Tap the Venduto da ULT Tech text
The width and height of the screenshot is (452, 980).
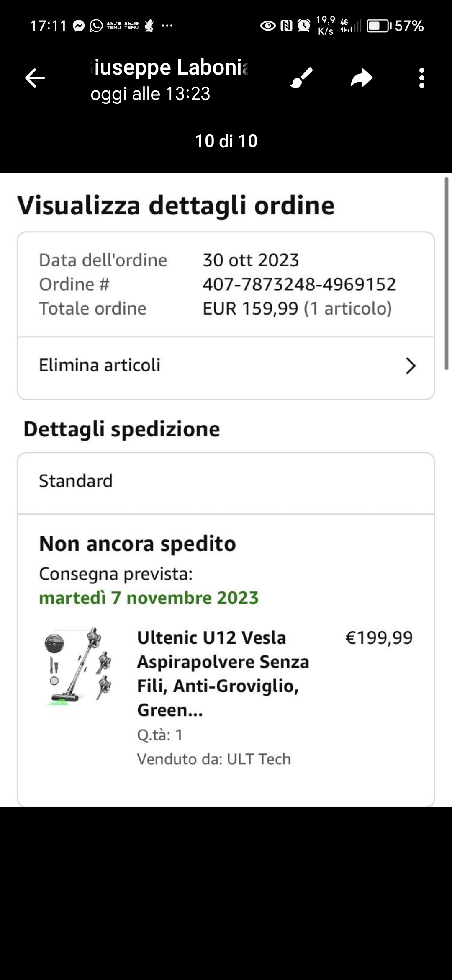214,759
